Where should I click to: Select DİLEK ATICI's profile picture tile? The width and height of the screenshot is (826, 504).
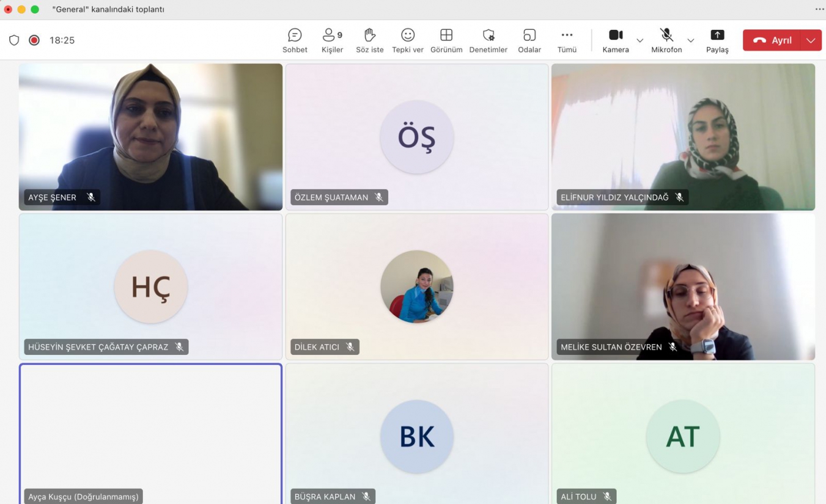[x=417, y=287]
